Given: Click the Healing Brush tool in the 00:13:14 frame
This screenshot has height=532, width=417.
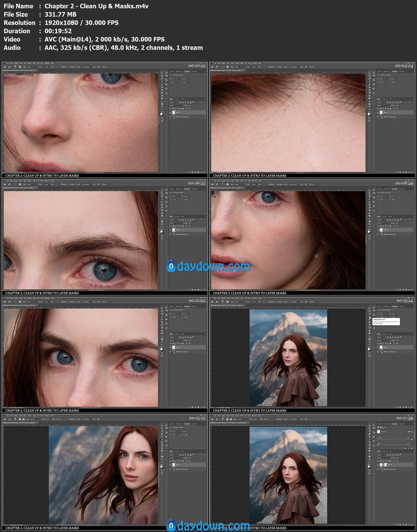Looking at the screenshot, I should click(x=369, y=316).
